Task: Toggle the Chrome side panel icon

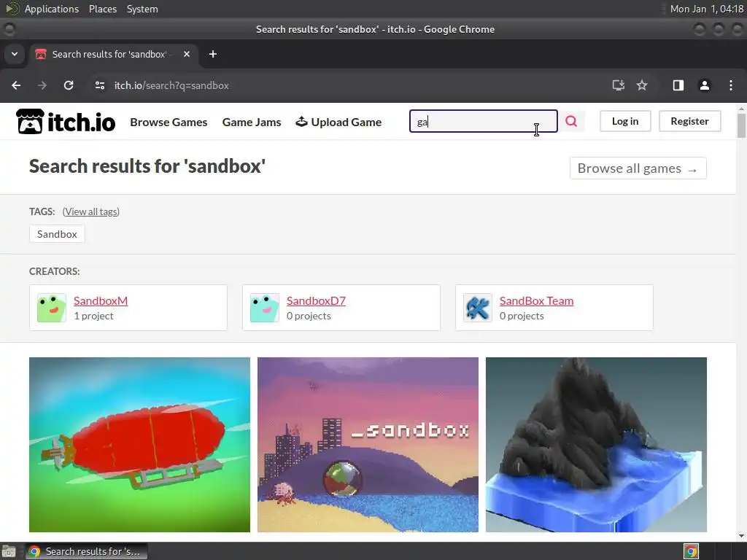Action: click(x=678, y=85)
